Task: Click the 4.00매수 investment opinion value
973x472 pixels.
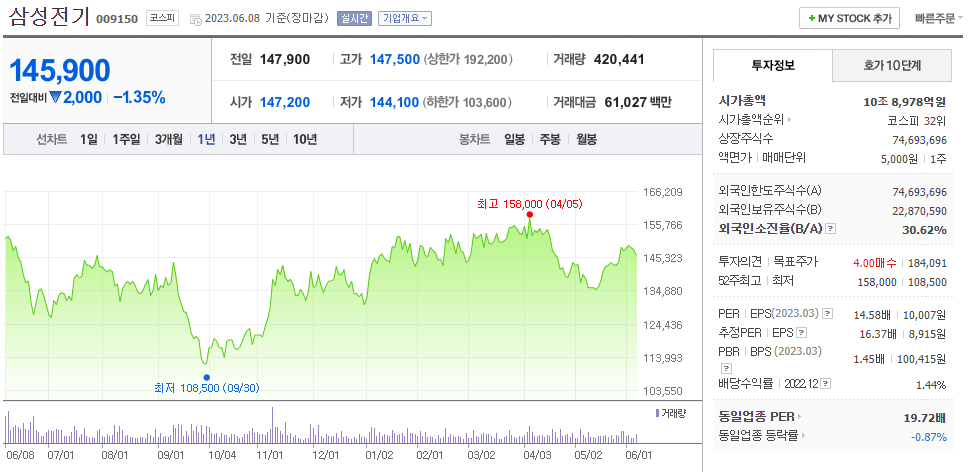Action: point(875,263)
